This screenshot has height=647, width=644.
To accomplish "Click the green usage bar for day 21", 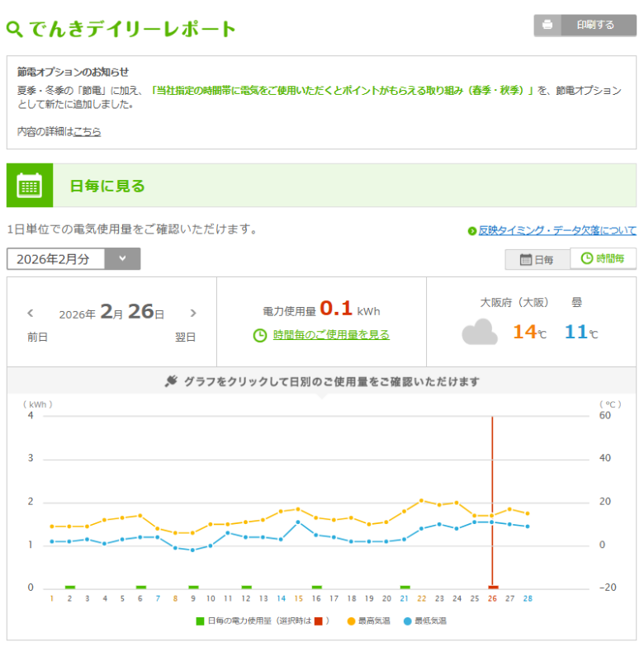I will point(405,588).
